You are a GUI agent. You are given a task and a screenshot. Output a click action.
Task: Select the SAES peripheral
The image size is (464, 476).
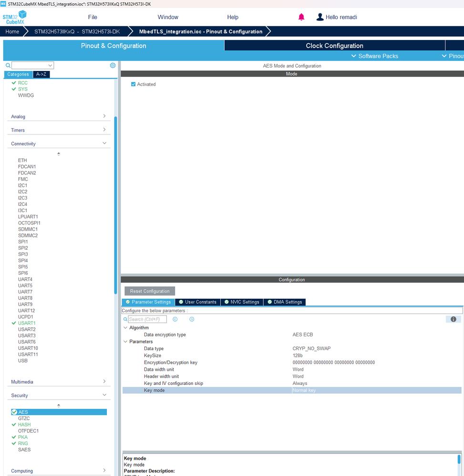point(24,450)
